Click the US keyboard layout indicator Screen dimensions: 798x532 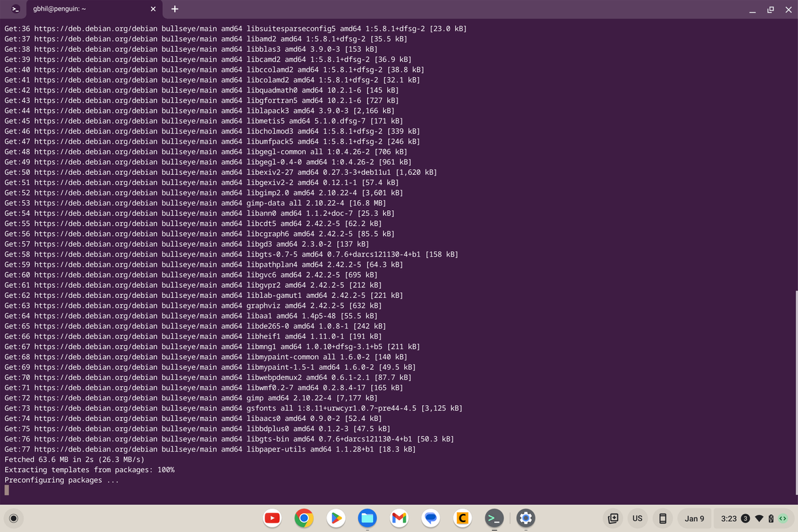pos(637,518)
